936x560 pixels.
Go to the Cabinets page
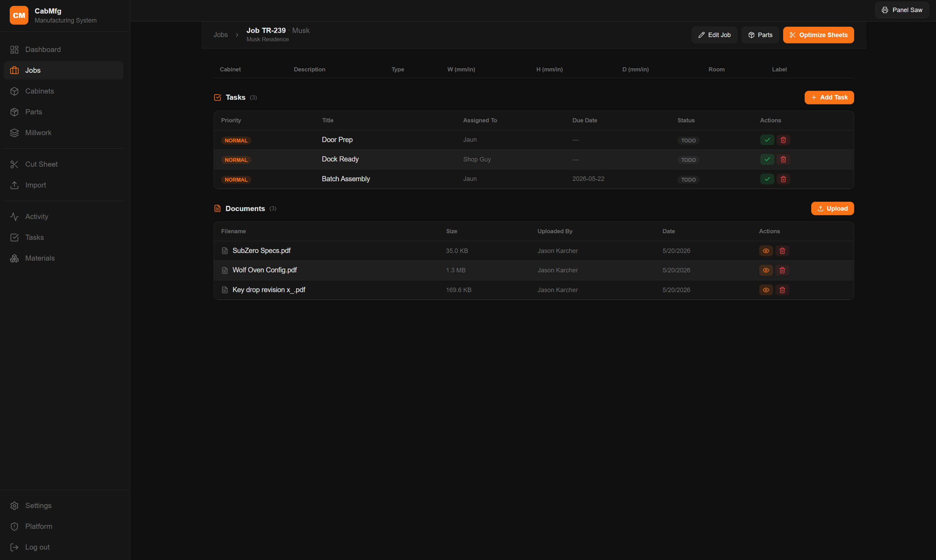coord(63,91)
